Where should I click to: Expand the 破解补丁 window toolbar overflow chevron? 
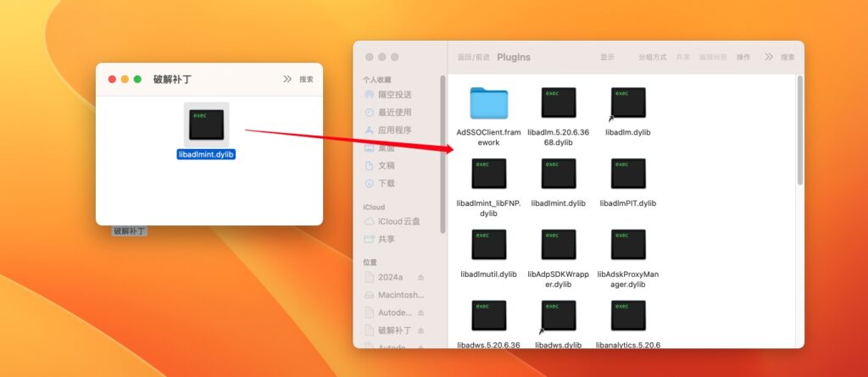coord(287,79)
